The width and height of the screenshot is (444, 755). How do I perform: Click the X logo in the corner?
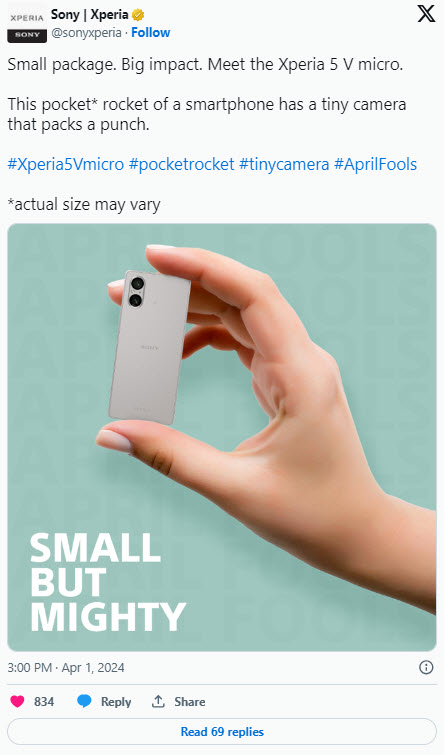[426, 13]
